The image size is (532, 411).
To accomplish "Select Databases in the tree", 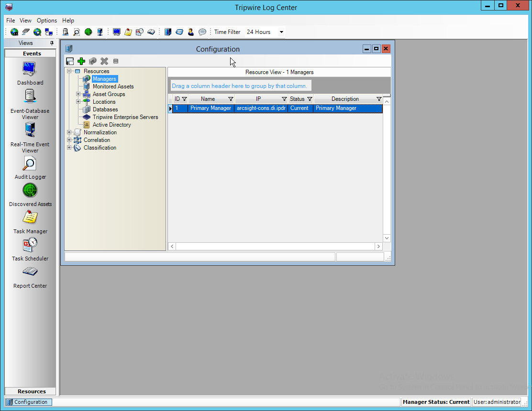I will click(105, 109).
